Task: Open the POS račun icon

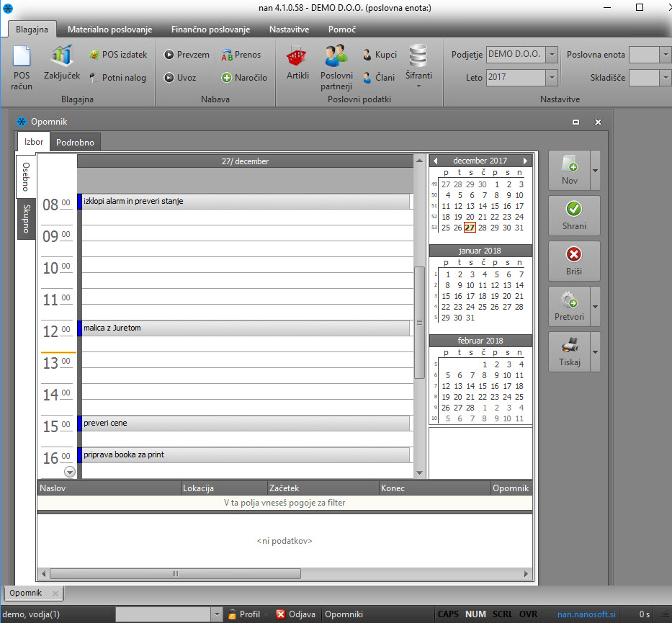Action: 22,58
